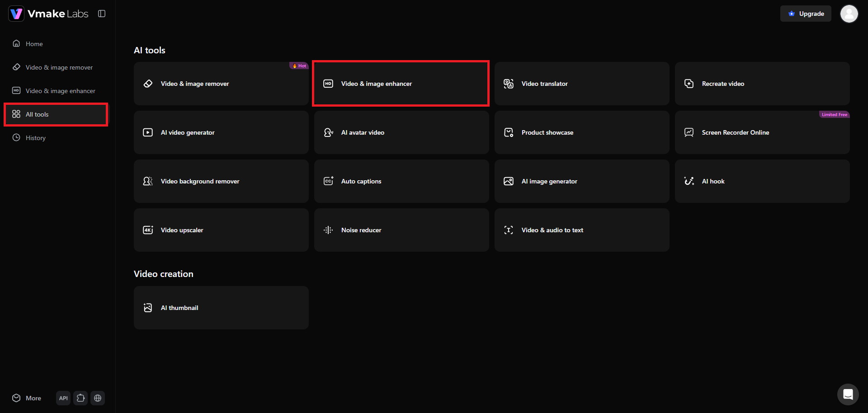Open language selection with the globe icon
Screen dimensions: 868x413
pos(98,398)
